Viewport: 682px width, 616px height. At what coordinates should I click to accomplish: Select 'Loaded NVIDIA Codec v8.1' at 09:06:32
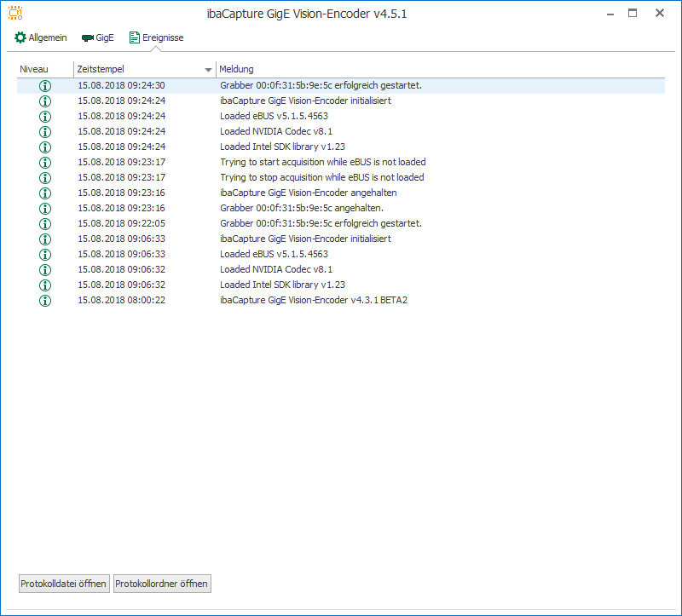[x=276, y=269]
